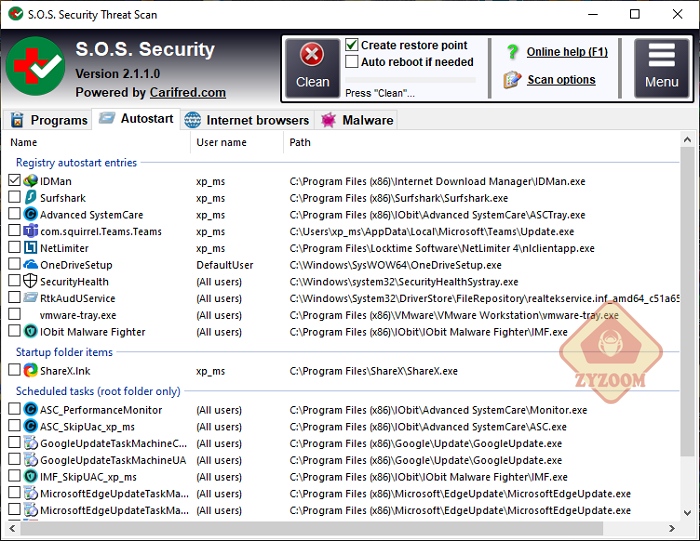700x541 pixels.
Task: Select the first MicrosoftEdgeUpdateTaskMa... row name
Action: (x=114, y=494)
